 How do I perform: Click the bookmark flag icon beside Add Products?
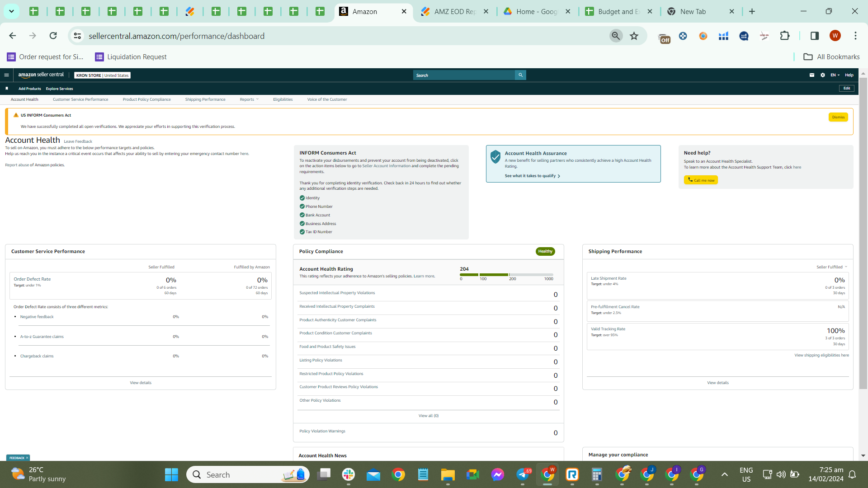[7, 89]
